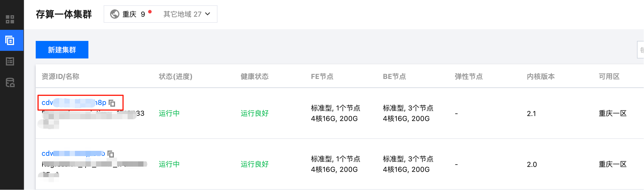Click the globe icon beside 重庆
The image size is (644, 190).
[114, 14]
